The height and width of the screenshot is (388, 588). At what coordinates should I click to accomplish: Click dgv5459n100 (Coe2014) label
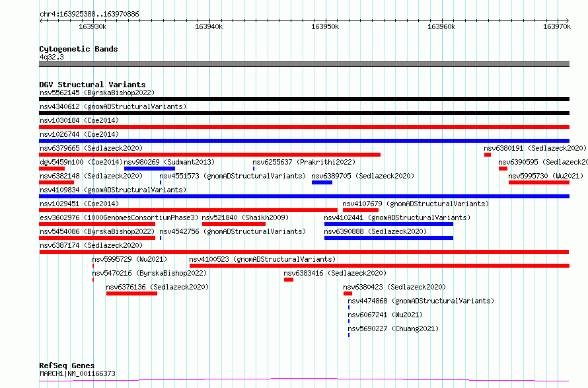(x=81, y=162)
